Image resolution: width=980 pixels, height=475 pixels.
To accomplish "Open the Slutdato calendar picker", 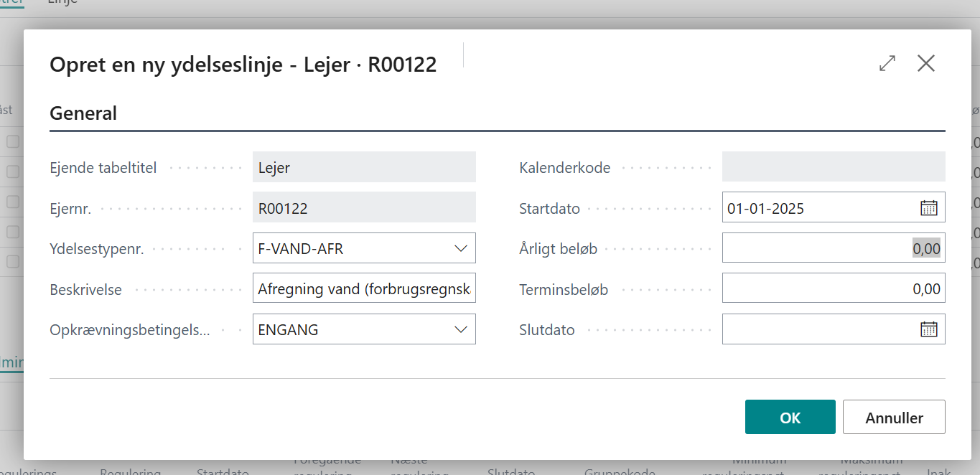I will coord(929,329).
